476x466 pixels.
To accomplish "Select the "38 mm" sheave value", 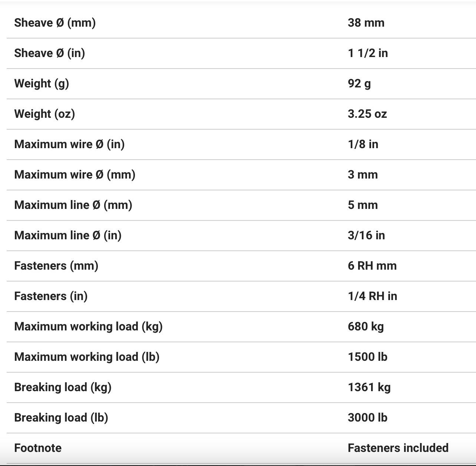I will click(366, 23).
